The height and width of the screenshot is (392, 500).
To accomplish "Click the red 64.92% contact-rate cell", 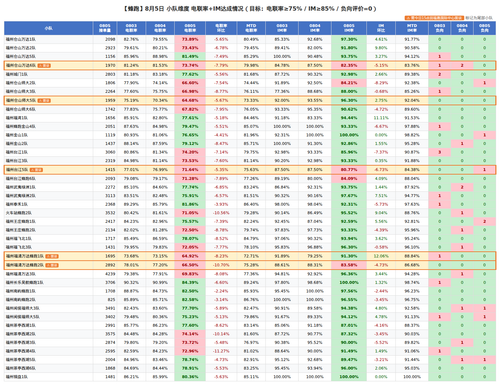I will coord(190,256).
